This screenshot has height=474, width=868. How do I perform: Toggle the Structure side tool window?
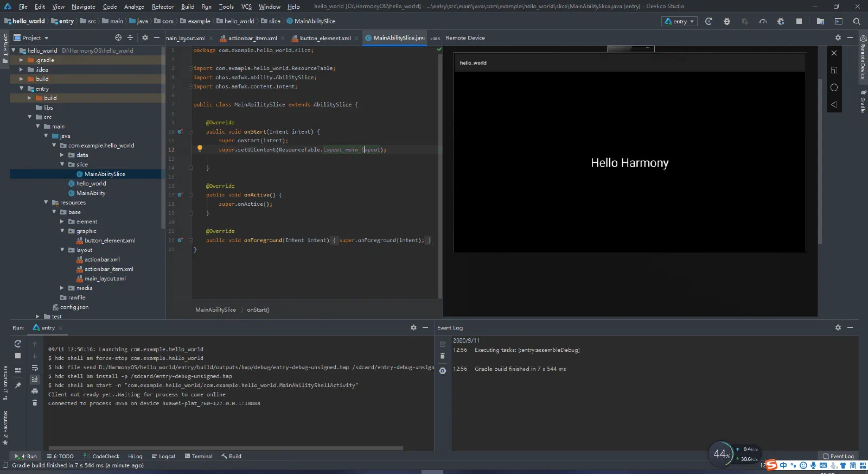[x=5, y=383]
